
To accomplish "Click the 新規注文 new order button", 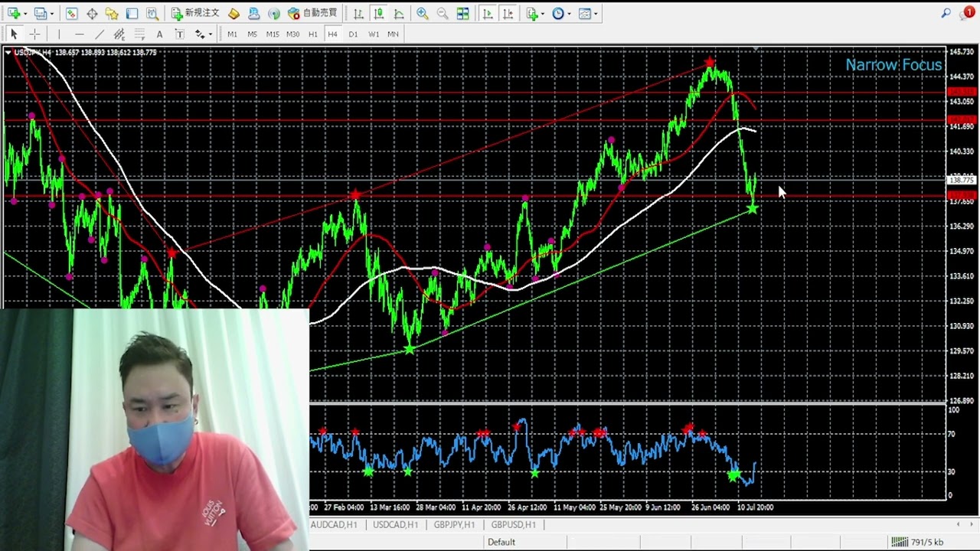I will 195,13.
